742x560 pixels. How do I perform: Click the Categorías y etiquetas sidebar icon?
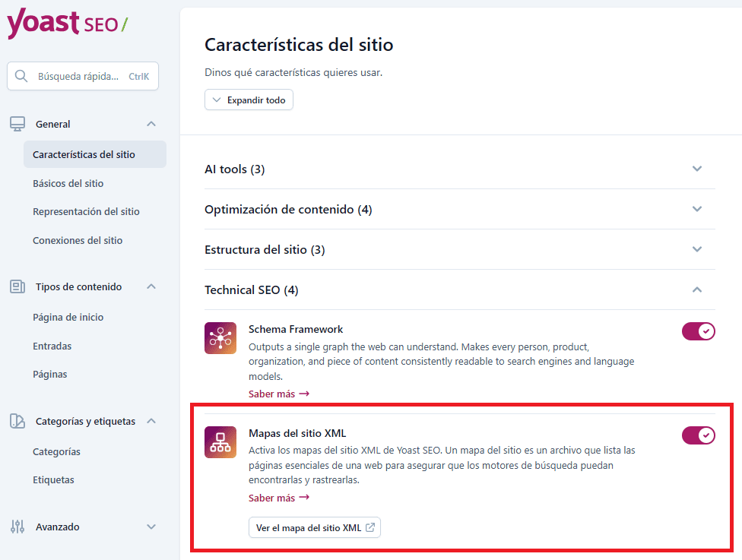pyautogui.click(x=17, y=421)
